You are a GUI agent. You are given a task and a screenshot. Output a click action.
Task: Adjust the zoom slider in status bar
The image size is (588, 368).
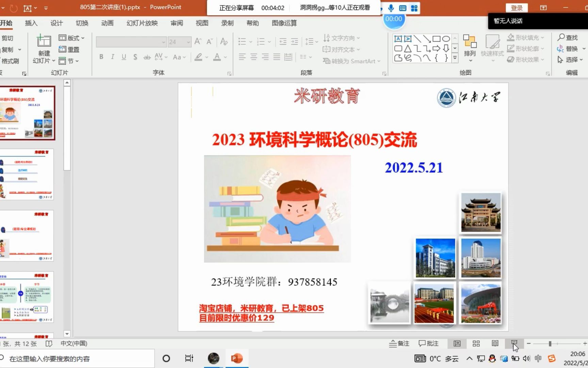coord(550,344)
